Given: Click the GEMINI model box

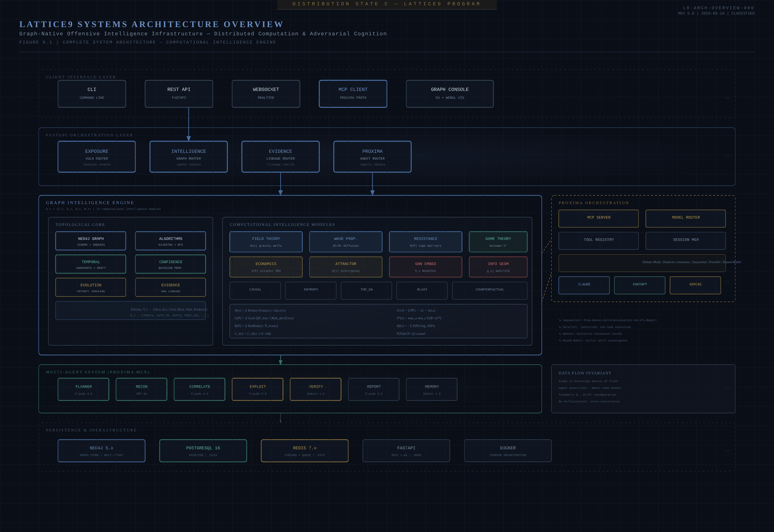Looking at the screenshot, I should [x=695, y=285].
